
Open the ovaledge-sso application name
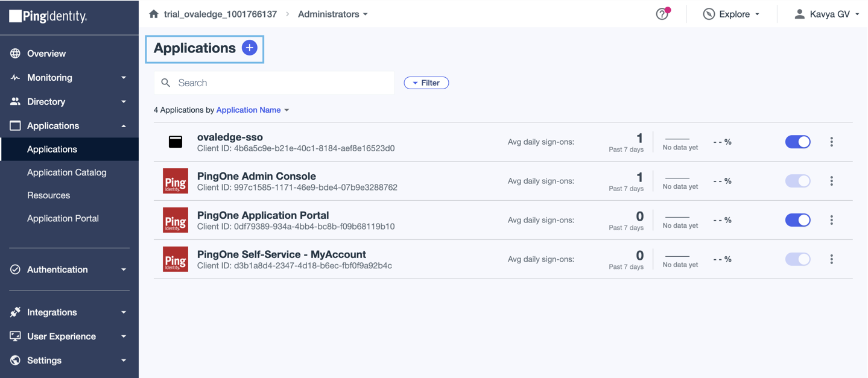tap(230, 137)
